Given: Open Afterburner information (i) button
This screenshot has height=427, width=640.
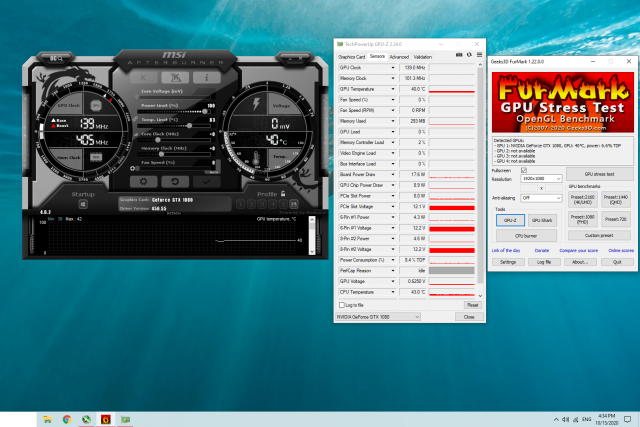Looking at the screenshot, I should tap(207, 77).
